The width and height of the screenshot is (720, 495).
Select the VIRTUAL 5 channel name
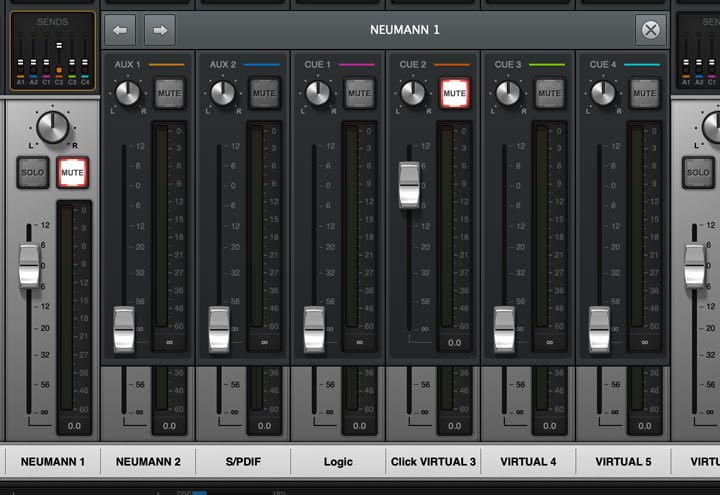[623, 461]
